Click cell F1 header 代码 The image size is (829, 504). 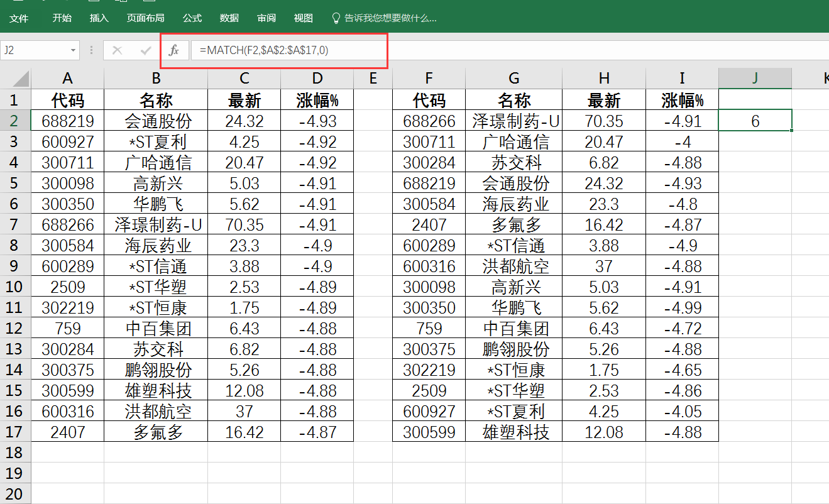pyautogui.click(x=429, y=100)
